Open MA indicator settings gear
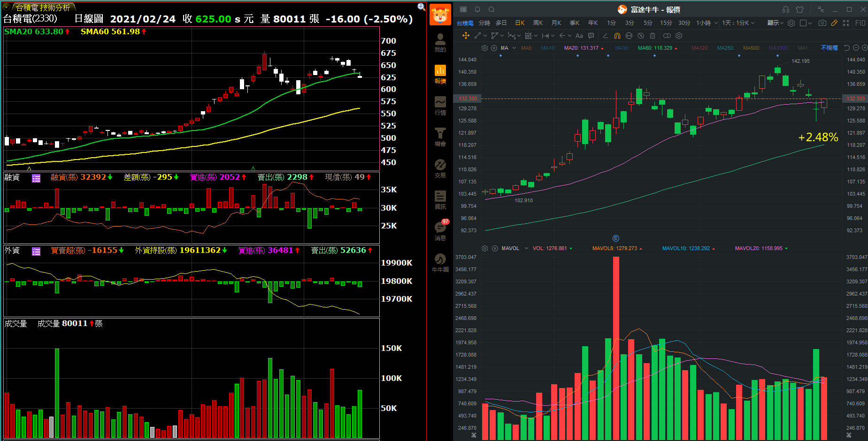Screen dimensions: 868x441 point(484,48)
